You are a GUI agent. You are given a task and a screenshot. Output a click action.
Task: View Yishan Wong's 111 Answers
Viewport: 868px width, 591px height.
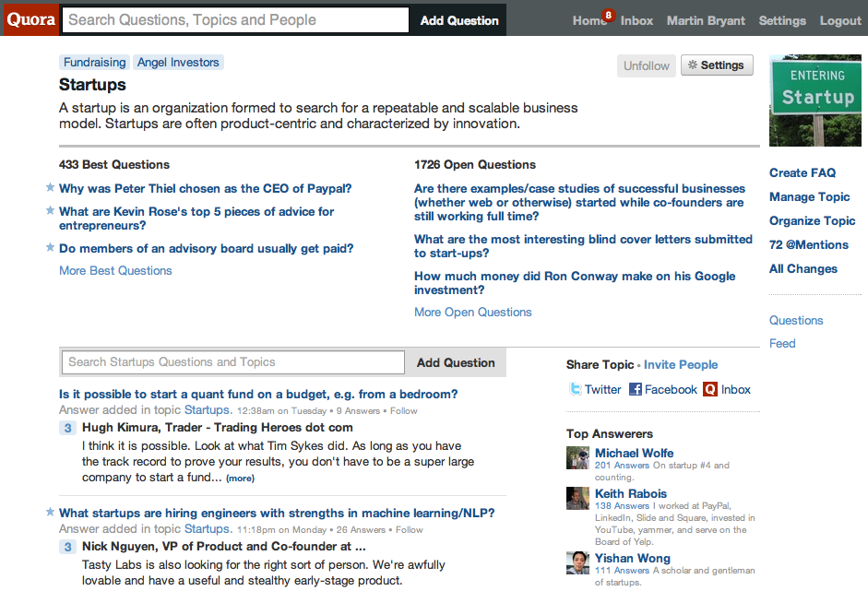(623, 571)
